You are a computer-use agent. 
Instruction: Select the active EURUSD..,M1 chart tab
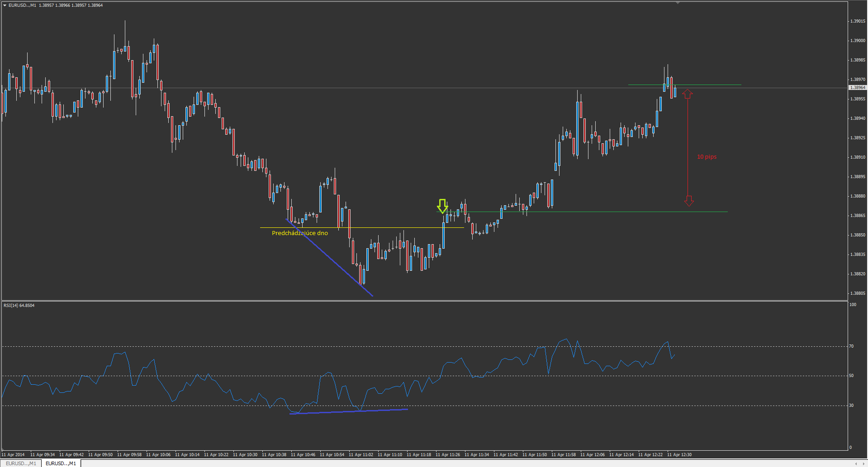pyautogui.click(x=61, y=463)
